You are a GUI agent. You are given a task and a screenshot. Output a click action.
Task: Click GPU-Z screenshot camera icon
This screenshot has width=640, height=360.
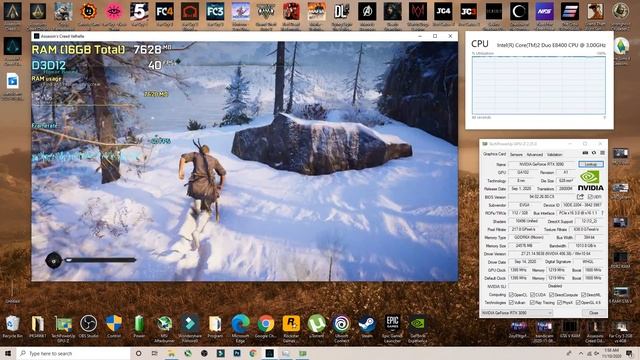pyautogui.click(x=585, y=153)
